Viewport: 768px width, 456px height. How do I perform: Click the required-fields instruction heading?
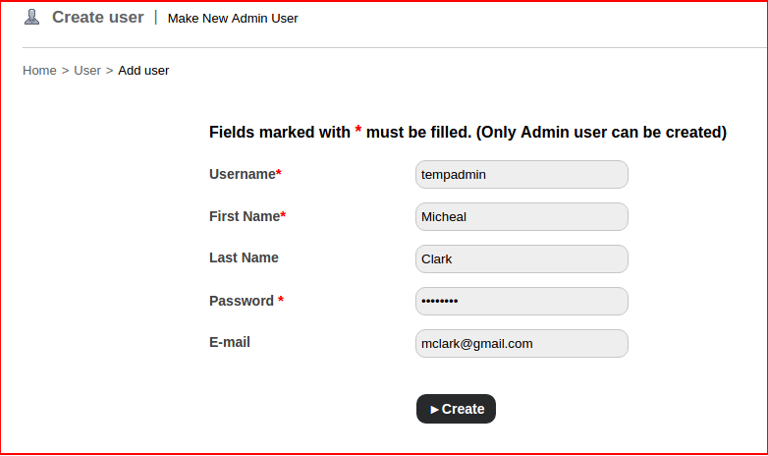tap(467, 132)
